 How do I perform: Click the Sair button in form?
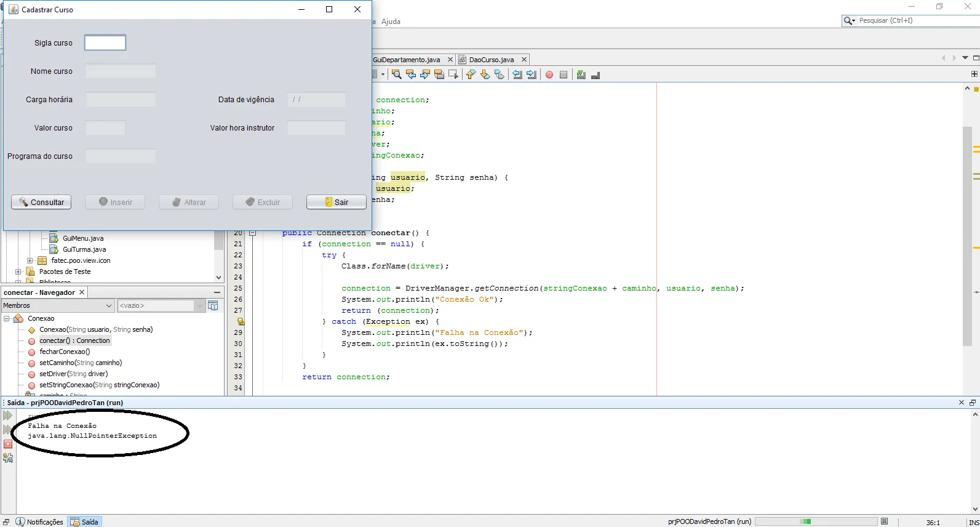(337, 202)
